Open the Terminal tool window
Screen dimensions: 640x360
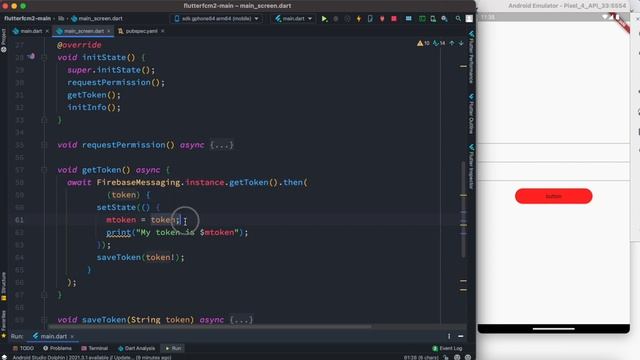(x=95, y=348)
